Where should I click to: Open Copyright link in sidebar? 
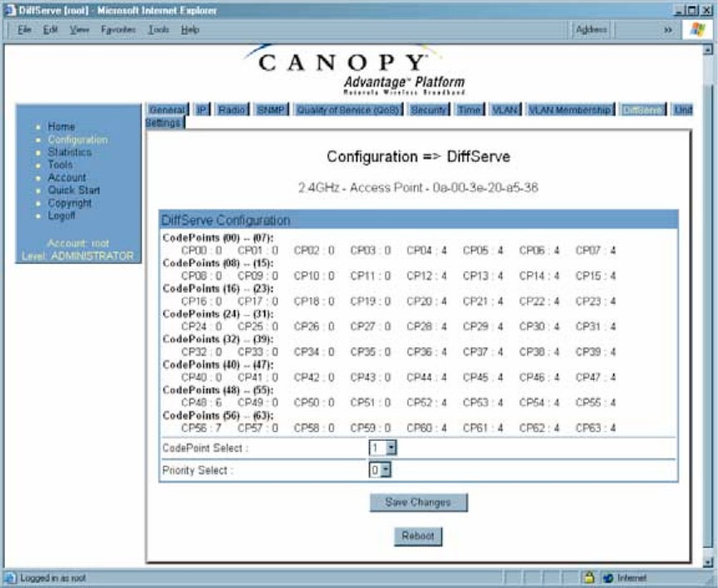point(70,203)
